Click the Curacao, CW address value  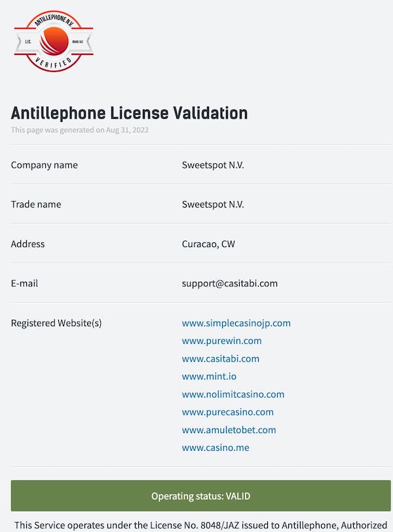click(208, 244)
